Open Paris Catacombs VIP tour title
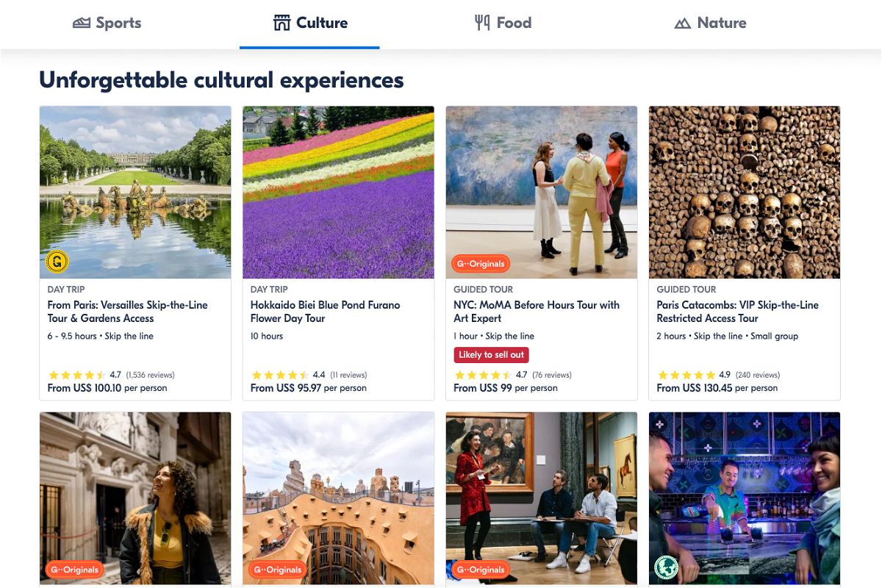 coord(737,312)
